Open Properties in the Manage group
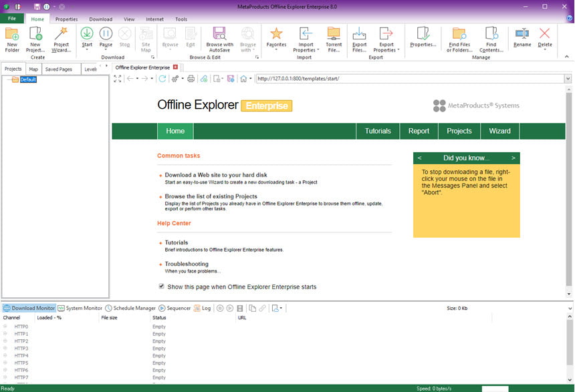The image size is (575, 392). click(x=423, y=37)
